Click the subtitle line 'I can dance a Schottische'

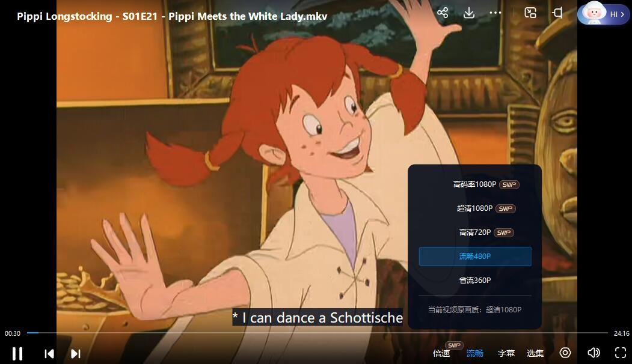click(318, 318)
